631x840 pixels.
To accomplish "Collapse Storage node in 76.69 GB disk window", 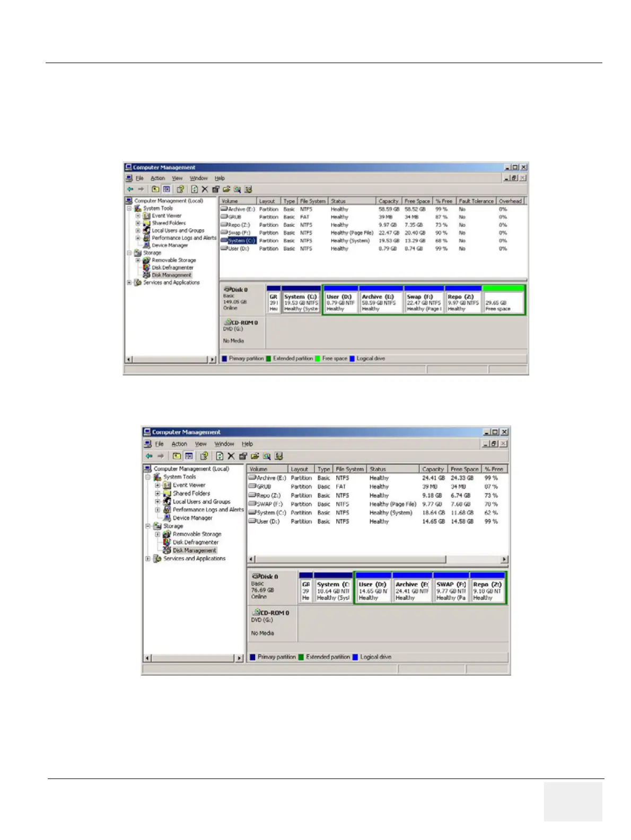I will 148,526.
